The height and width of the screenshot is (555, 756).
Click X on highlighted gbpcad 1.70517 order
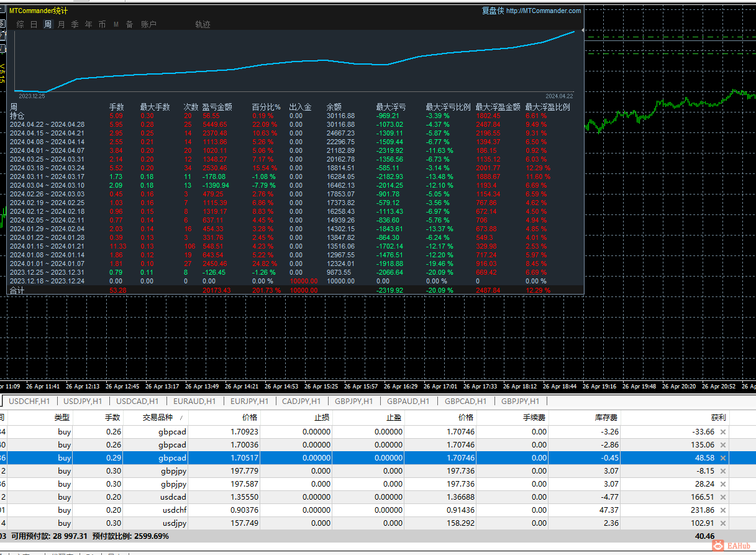tap(722, 458)
